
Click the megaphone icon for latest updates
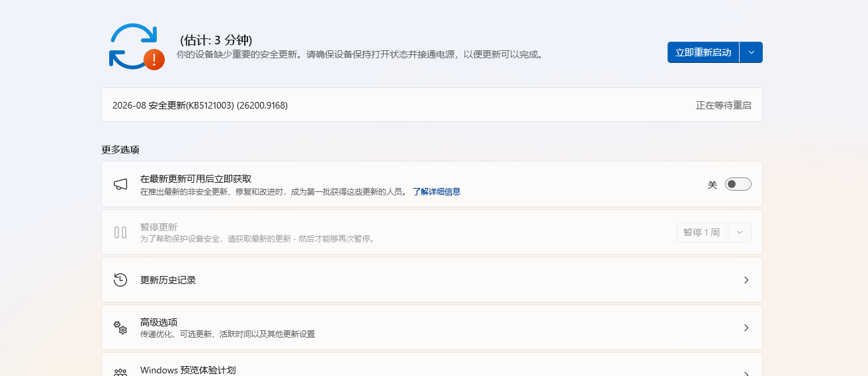tap(120, 184)
